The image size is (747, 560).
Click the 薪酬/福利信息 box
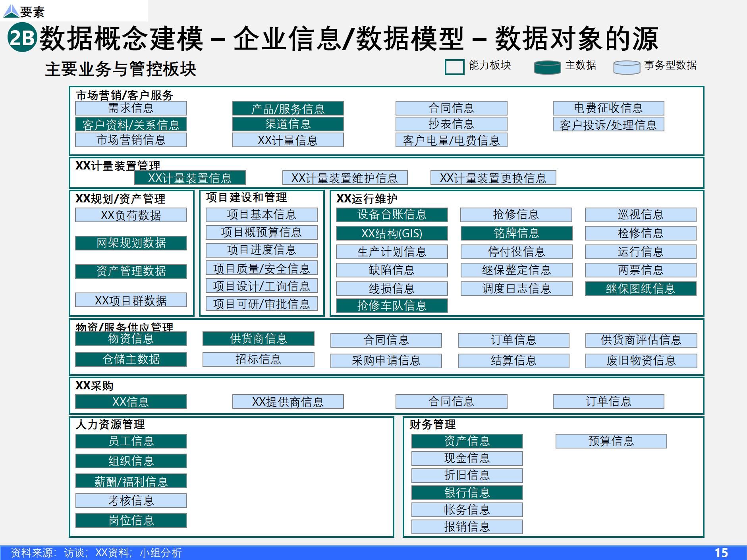(131, 481)
